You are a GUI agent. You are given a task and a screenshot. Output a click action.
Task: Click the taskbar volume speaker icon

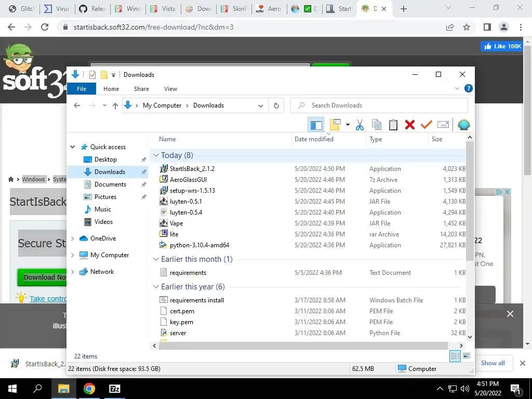(x=465, y=389)
